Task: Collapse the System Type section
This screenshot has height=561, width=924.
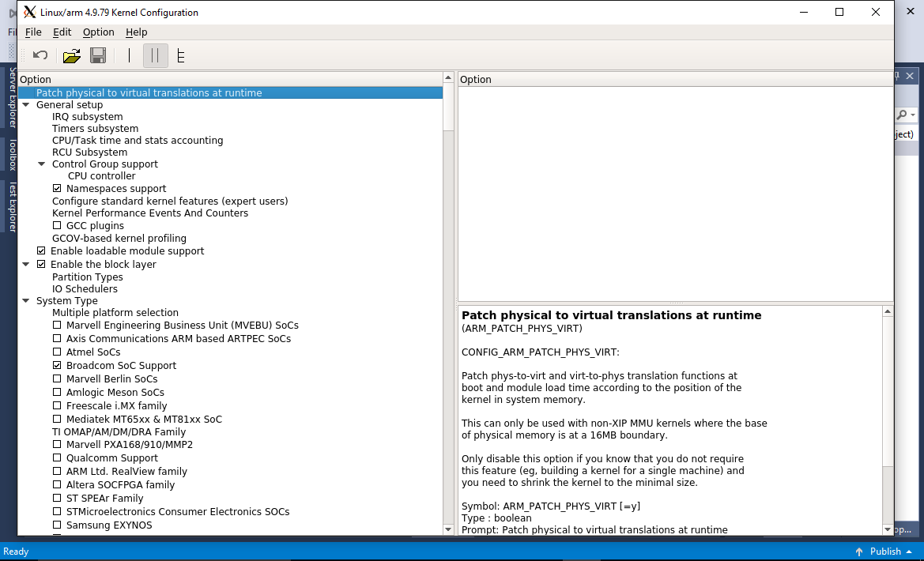Action: [x=26, y=300]
